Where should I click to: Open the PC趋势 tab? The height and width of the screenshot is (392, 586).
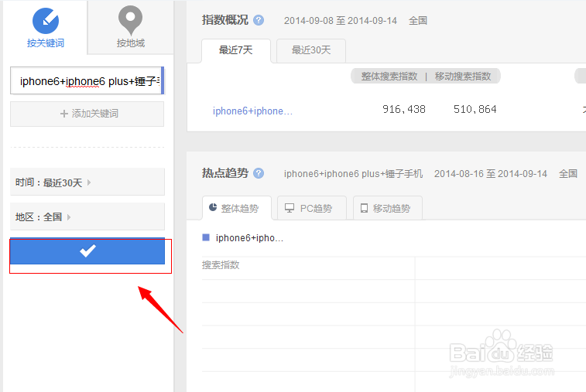(312, 208)
